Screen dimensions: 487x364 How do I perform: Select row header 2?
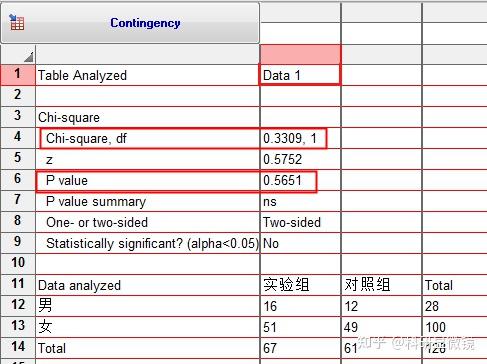pos(18,96)
